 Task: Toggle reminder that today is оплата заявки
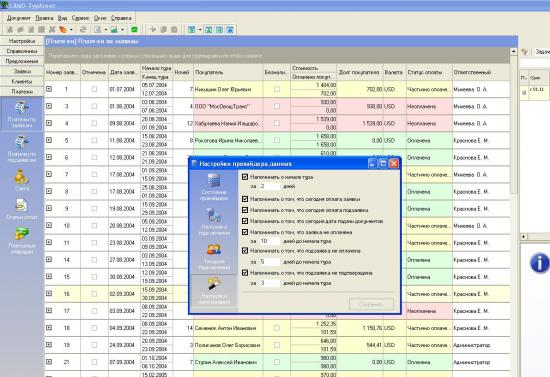coord(245,199)
